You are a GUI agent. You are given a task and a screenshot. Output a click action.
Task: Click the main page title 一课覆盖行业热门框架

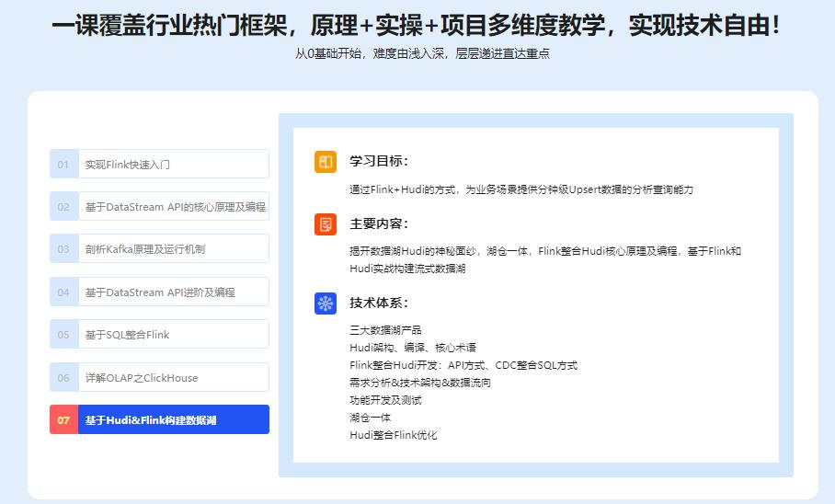pos(417,25)
